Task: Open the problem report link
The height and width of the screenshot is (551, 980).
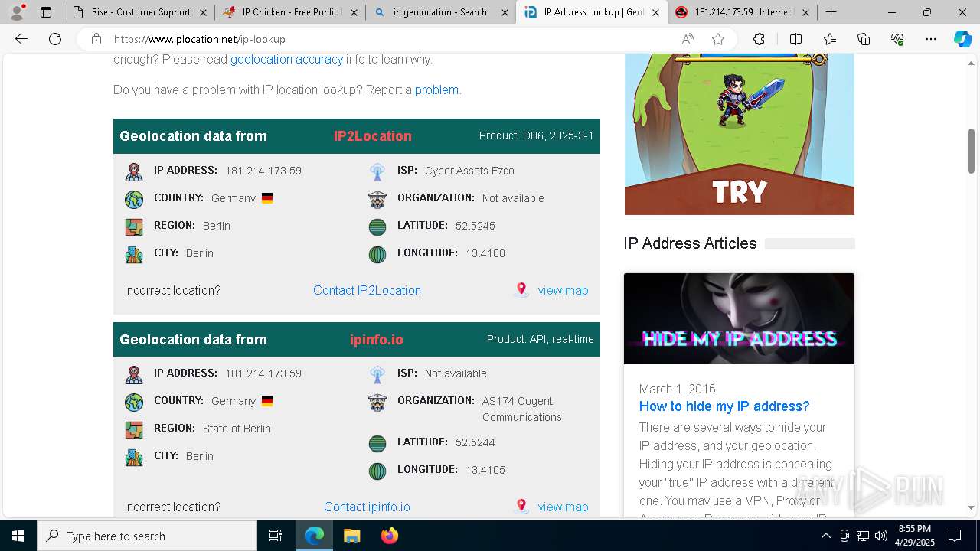Action: pyautogui.click(x=436, y=90)
